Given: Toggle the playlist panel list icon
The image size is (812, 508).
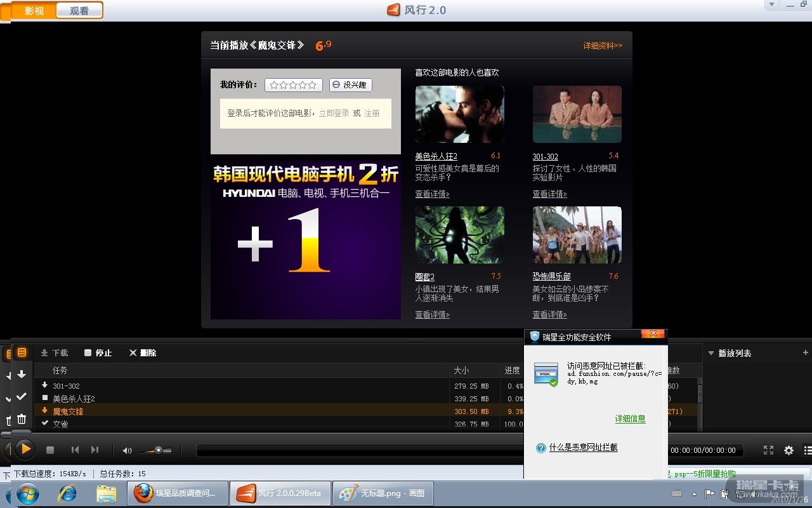Looking at the screenshot, I should [x=808, y=450].
